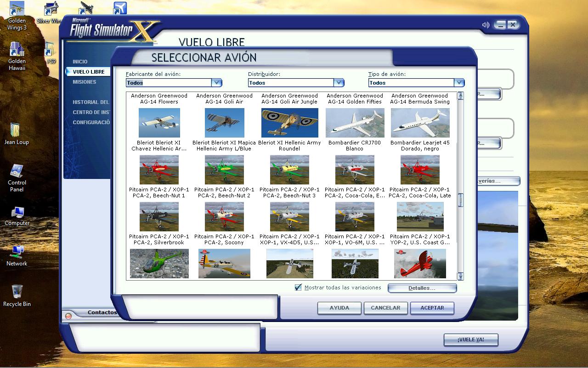Select Bombardier CRJ700 Blanco aircraft
Screen dimensions: 588x368
[x=355, y=123]
